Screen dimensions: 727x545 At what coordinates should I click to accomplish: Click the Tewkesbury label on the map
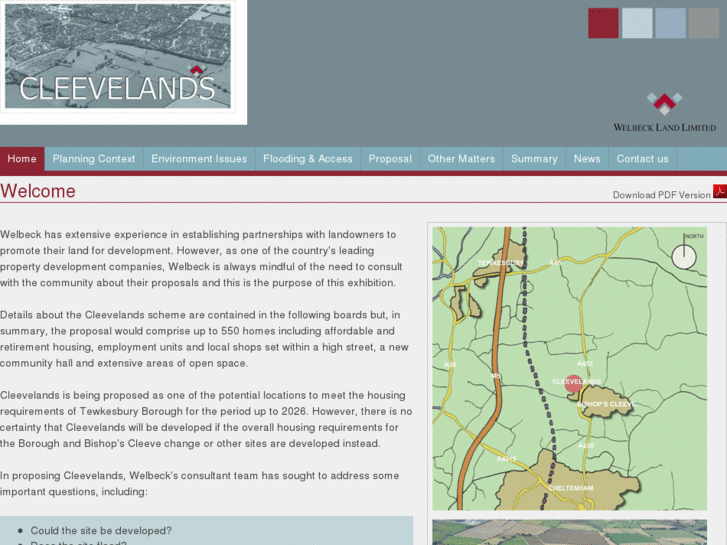click(500, 263)
